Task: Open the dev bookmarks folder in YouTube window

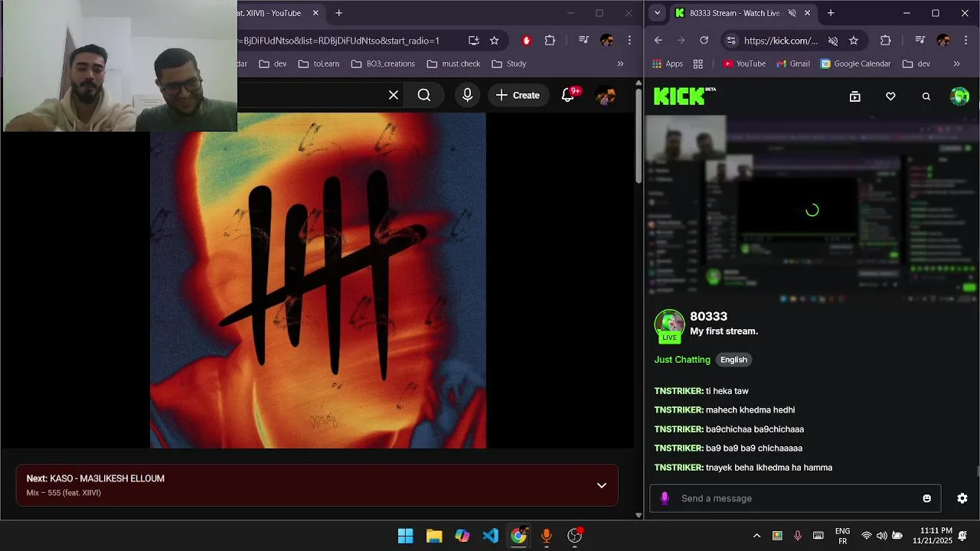Action: pos(273,64)
